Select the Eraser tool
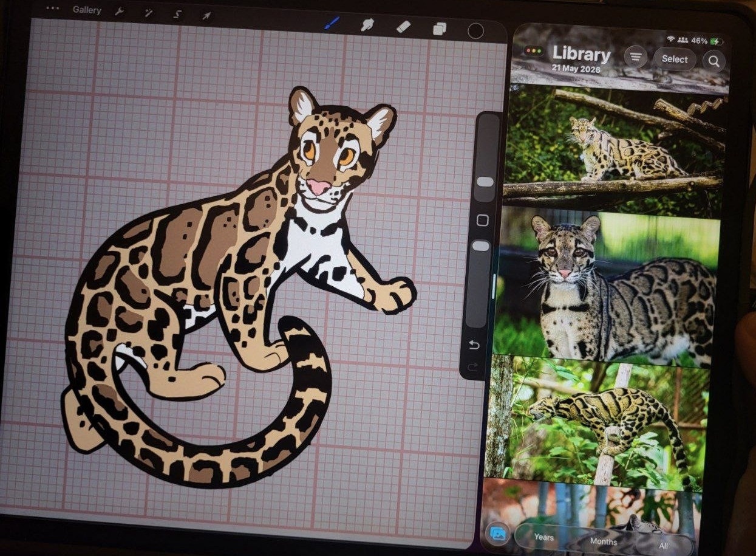The height and width of the screenshot is (556, 756). click(403, 27)
